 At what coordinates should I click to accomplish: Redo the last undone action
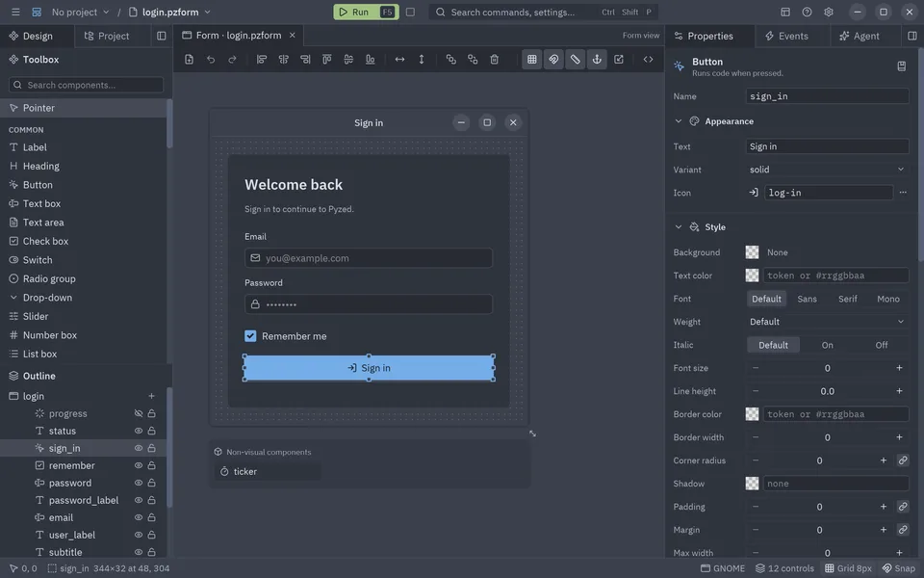(232, 59)
